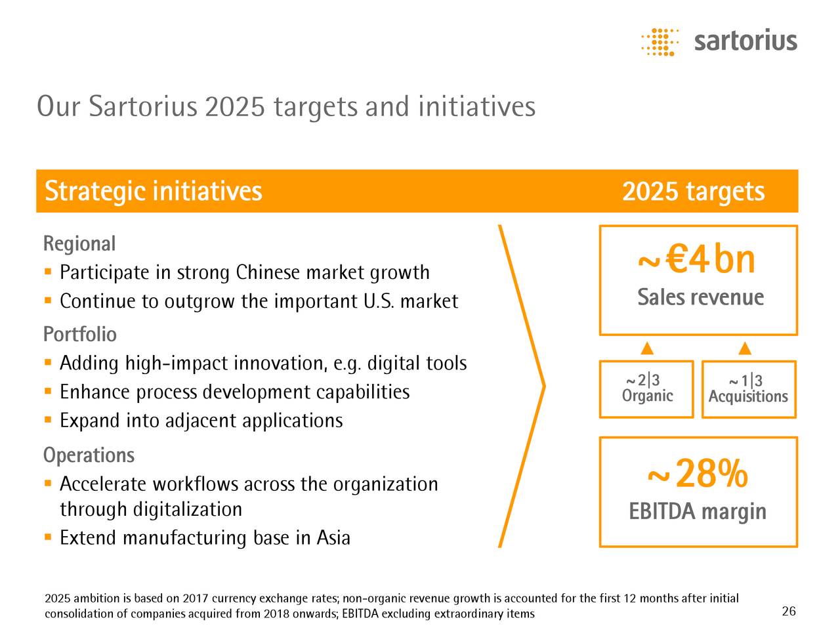Click the up arrow above the Acquisitions box

click(744, 347)
